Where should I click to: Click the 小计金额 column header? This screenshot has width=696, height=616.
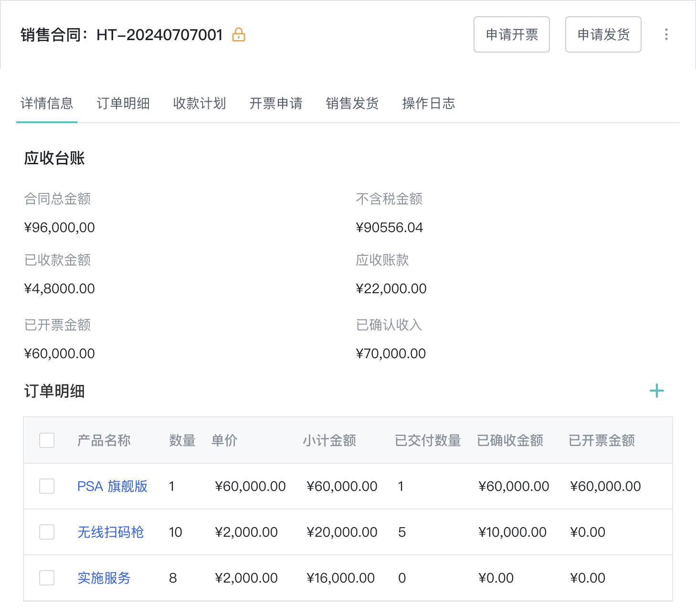coord(329,440)
